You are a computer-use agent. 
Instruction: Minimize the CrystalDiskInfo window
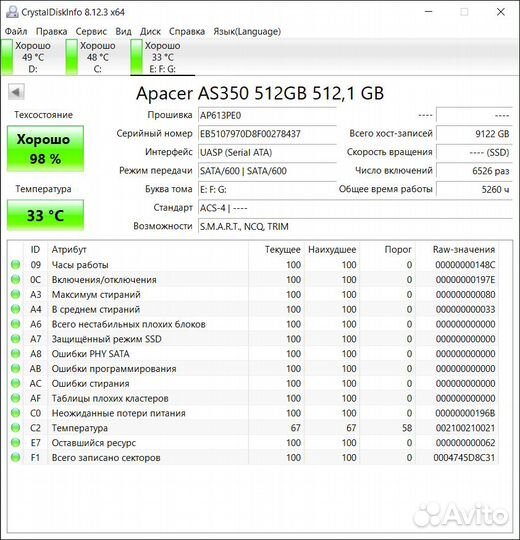(428, 12)
